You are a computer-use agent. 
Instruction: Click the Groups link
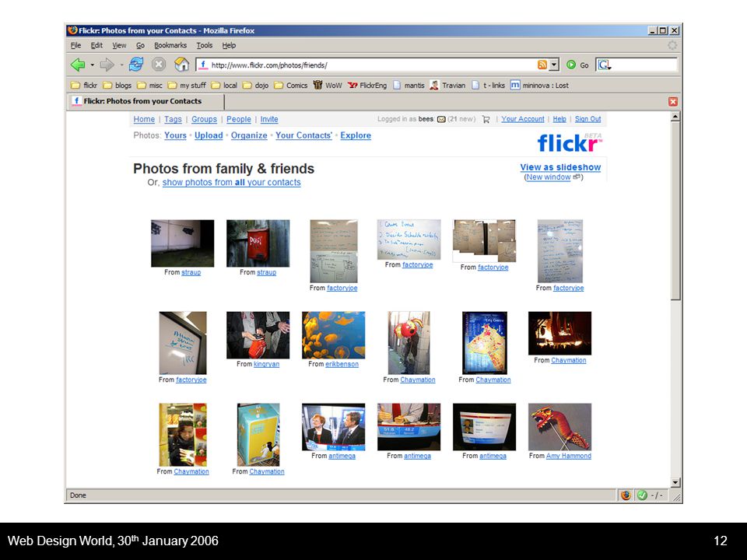(204, 119)
